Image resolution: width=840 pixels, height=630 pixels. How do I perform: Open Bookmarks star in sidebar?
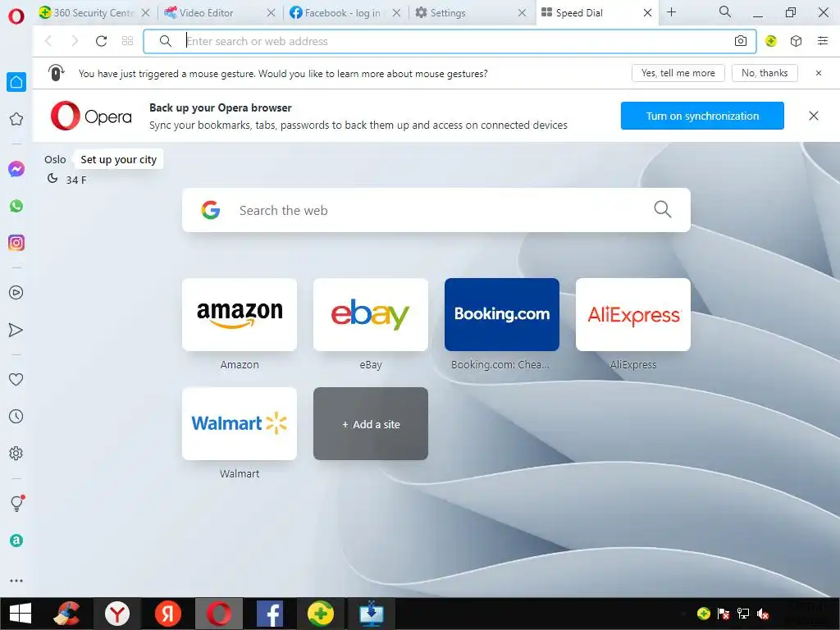click(16, 119)
